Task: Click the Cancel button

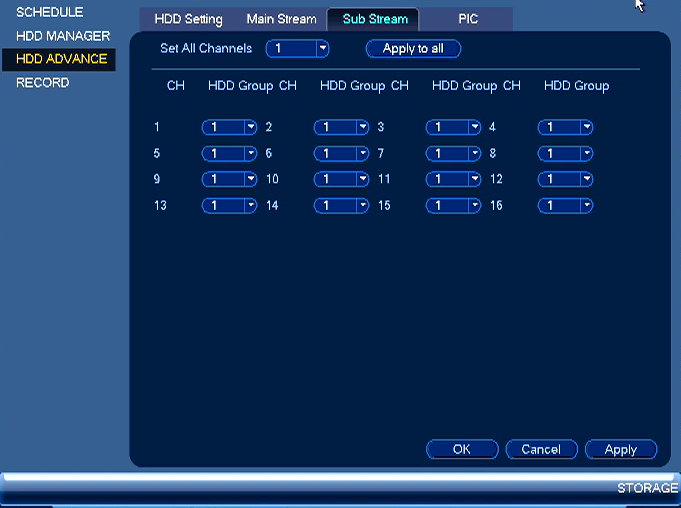Action: (542, 449)
